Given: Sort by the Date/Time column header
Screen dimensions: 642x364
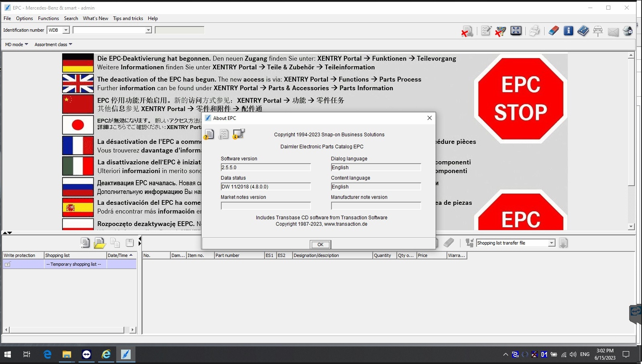Looking at the screenshot, I should (x=121, y=255).
